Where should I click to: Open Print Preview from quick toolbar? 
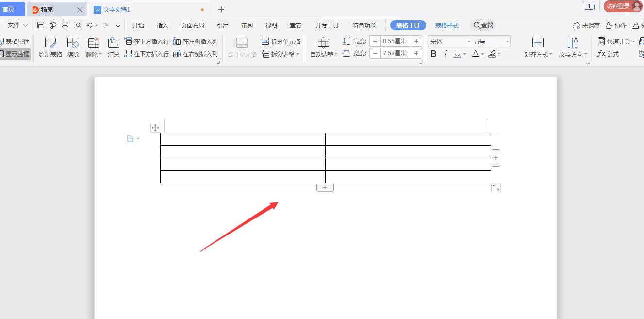77,25
